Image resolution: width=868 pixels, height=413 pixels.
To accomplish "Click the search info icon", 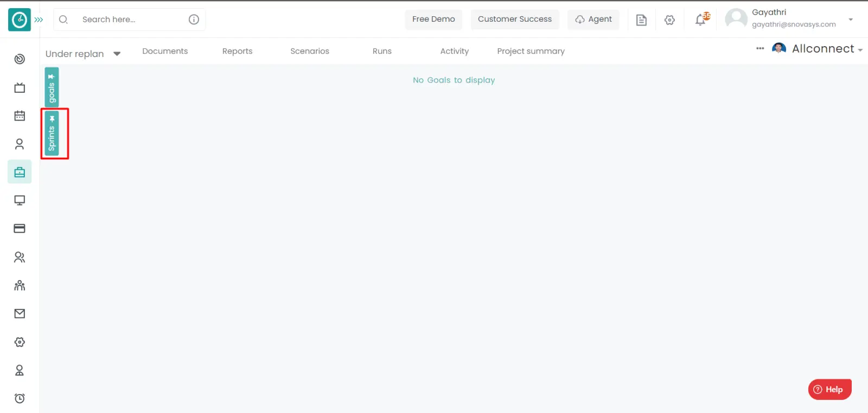I will pos(194,20).
